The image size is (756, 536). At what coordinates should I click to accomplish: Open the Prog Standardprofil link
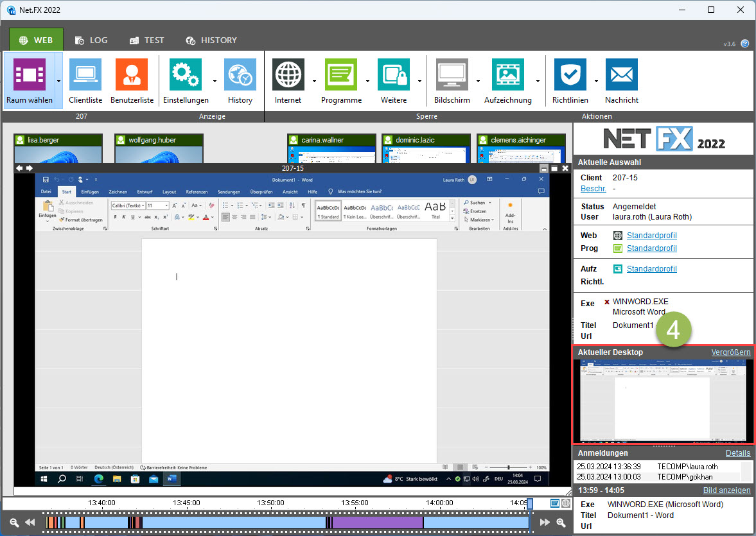point(652,248)
